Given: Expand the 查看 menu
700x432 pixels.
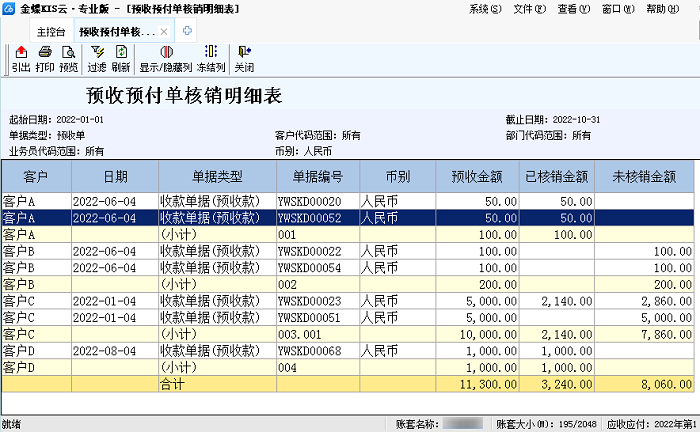Looking at the screenshot, I should pos(571,9).
